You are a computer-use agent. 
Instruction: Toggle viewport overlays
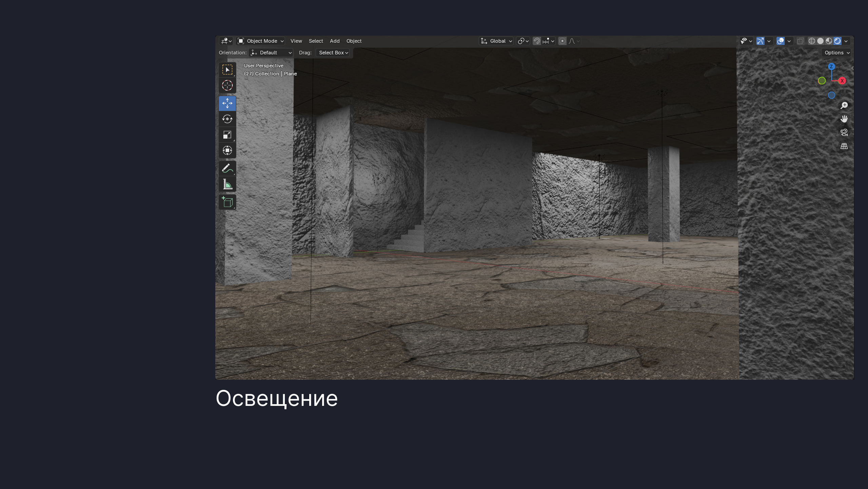coord(781,41)
